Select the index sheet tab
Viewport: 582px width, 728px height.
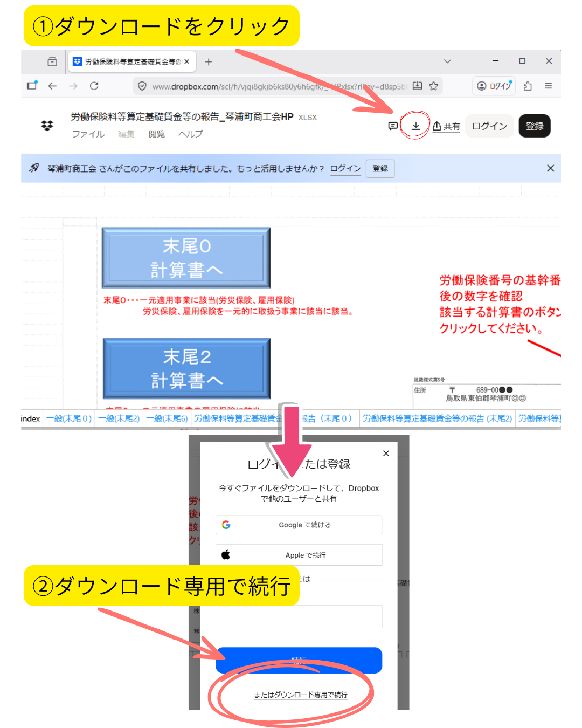coord(31,418)
